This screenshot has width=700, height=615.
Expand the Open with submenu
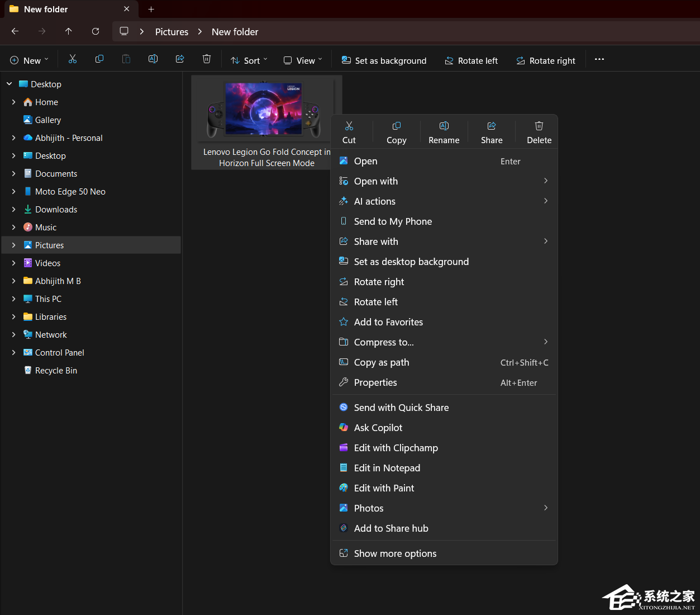pos(444,181)
